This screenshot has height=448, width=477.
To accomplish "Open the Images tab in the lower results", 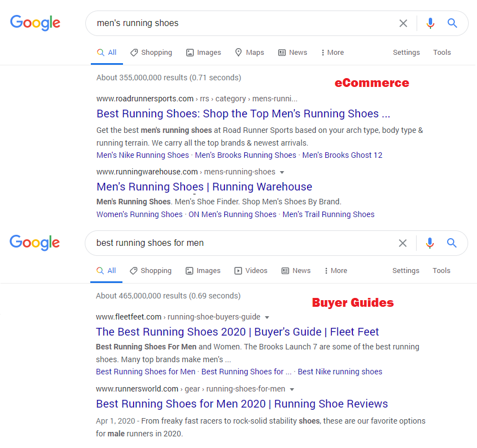I will coord(203,271).
